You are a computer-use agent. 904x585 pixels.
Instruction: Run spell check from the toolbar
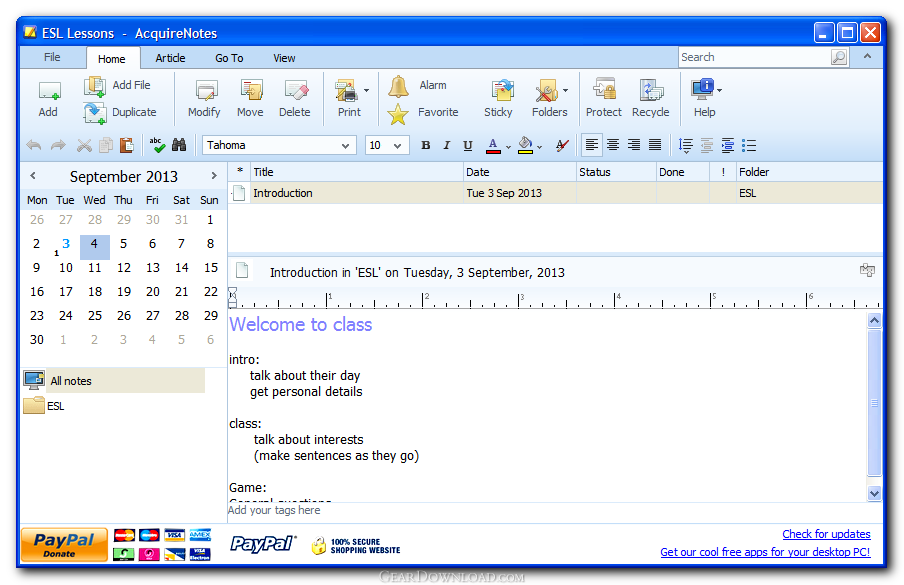point(157,145)
